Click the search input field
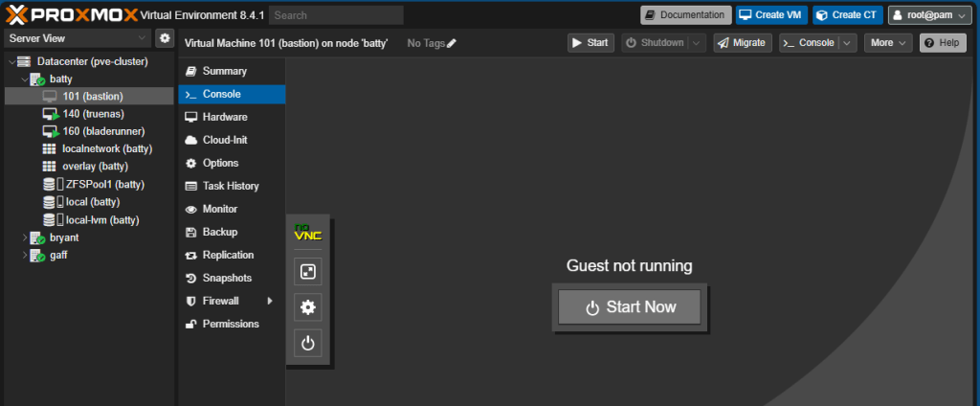980x406 pixels. click(336, 15)
